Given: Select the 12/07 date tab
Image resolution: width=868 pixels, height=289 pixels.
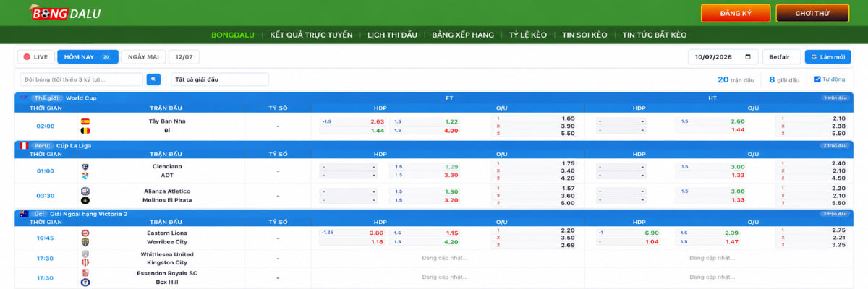Looking at the screenshot, I should pyautogui.click(x=184, y=56).
